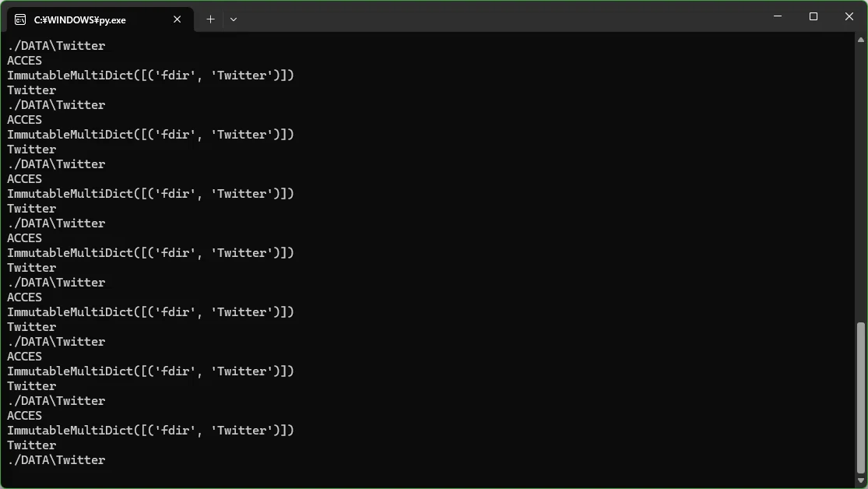Open a new tab with the plus button
Image resolution: width=868 pixels, height=489 pixels.
(x=210, y=19)
